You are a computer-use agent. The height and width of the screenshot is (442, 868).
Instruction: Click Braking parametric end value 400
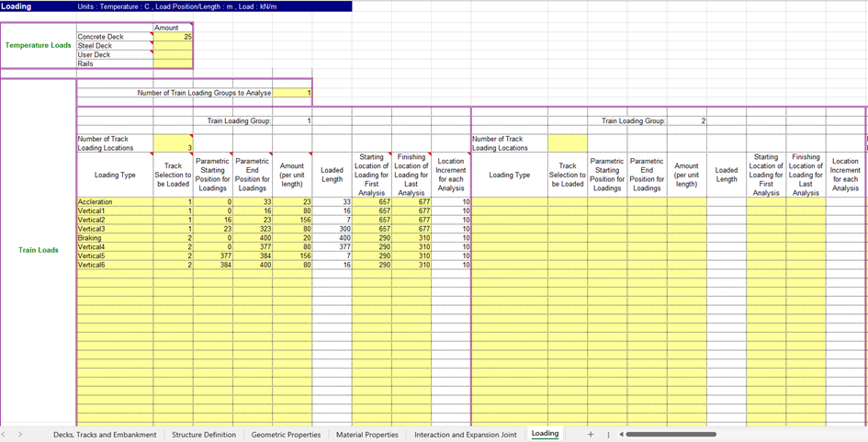[x=253, y=238]
